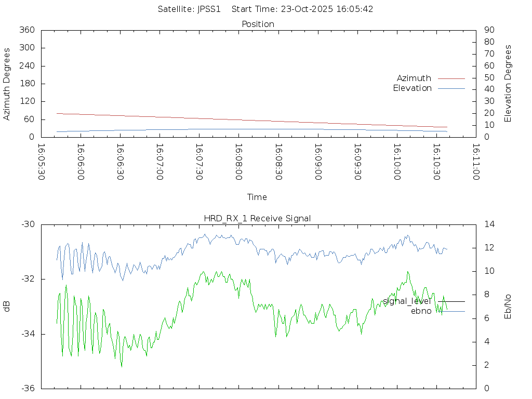Click the 16:11:00 time tick label
The image size is (532, 399).
(x=475, y=162)
